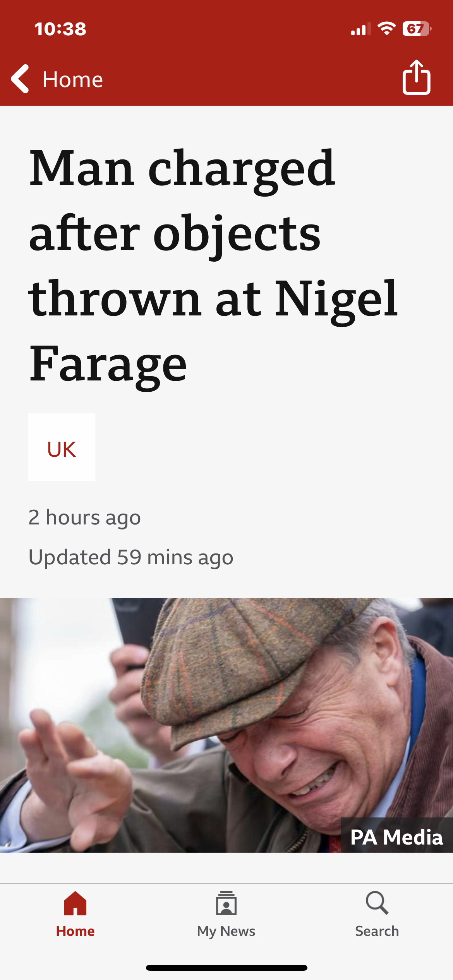Open the UK topic tag
This screenshot has width=453, height=980.
pos(62,447)
